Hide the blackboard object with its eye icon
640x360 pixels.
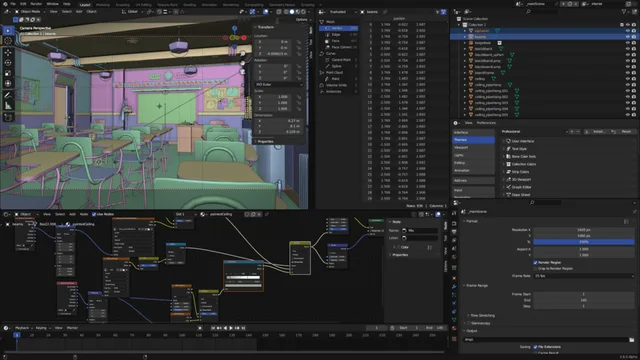628,49
